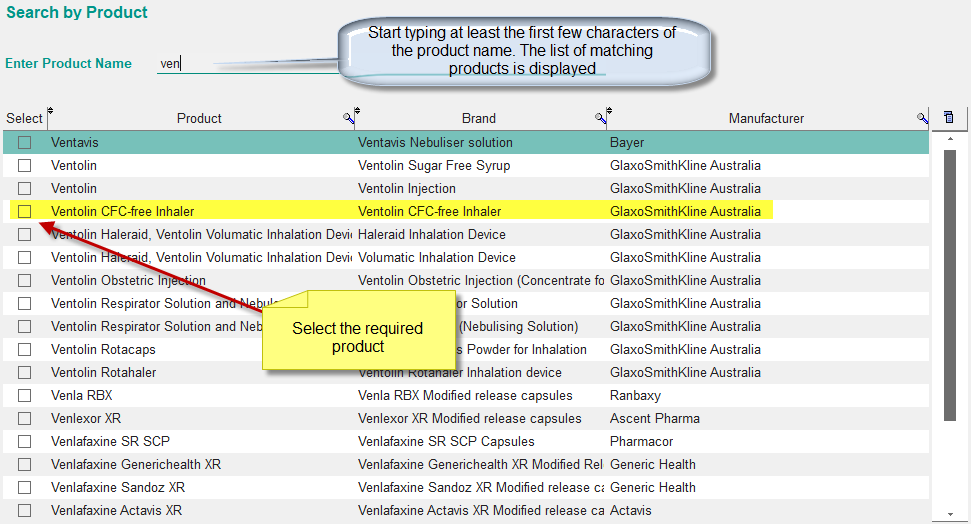The height and width of the screenshot is (524, 971).
Task: Click the Venlexor XR Modified release capsules cell
Action: pos(469,418)
